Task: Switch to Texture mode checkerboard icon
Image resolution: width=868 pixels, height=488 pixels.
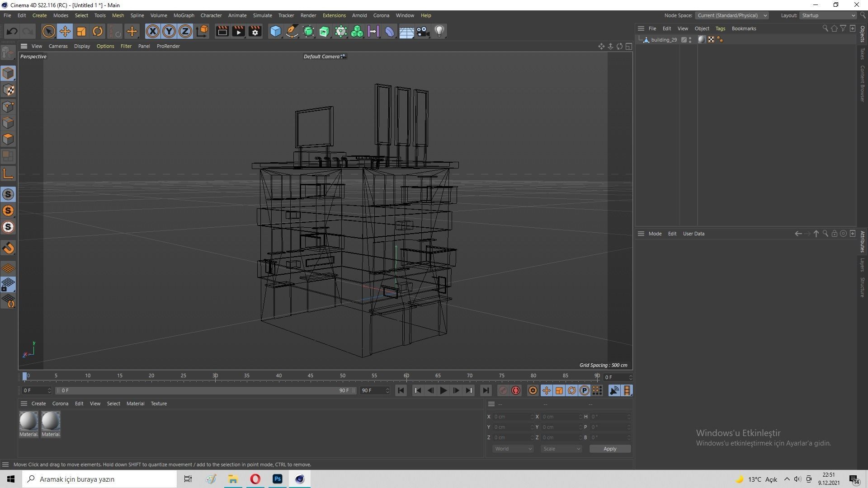Action: 8,90
